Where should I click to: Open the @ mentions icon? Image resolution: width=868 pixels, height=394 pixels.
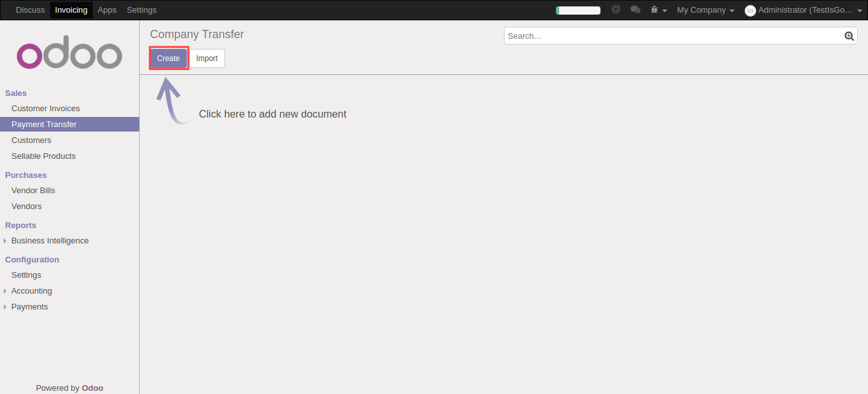click(x=616, y=10)
